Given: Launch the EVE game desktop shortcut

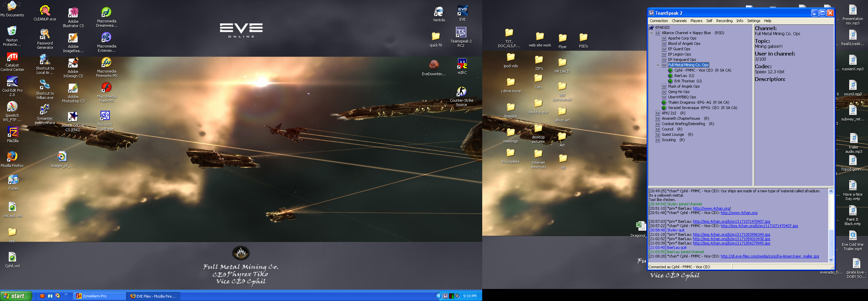Looking at the screenshot, I should pos(462,13).
